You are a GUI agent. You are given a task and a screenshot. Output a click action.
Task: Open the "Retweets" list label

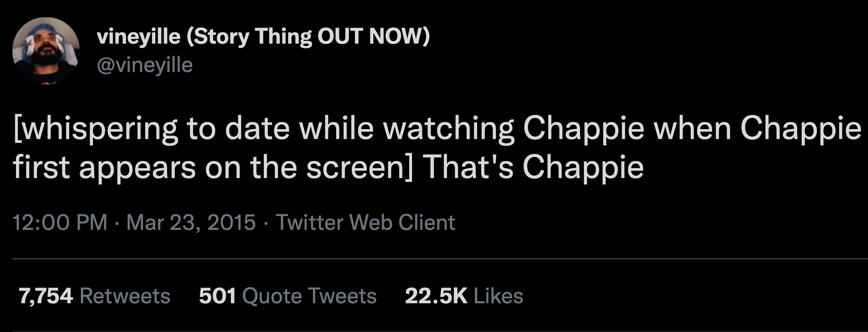click(125, 296)
